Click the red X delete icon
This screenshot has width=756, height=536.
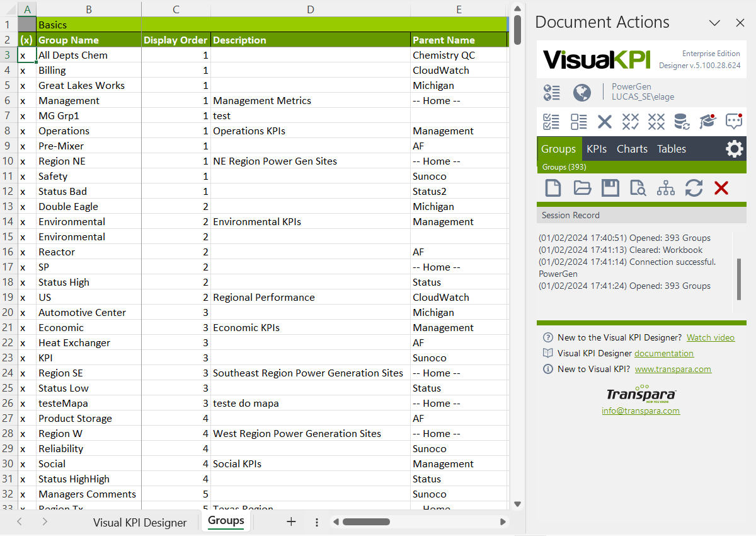click(721, 188)
